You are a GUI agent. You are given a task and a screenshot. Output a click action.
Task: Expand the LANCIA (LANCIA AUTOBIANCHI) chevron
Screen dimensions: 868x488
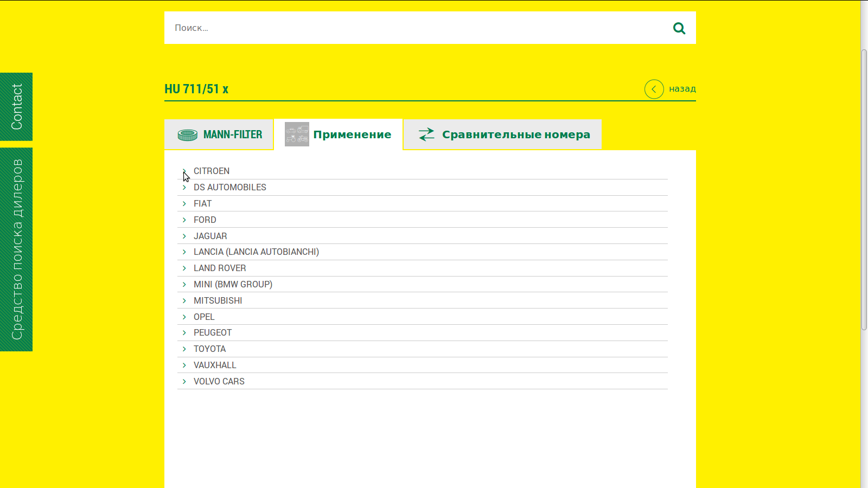184,252
